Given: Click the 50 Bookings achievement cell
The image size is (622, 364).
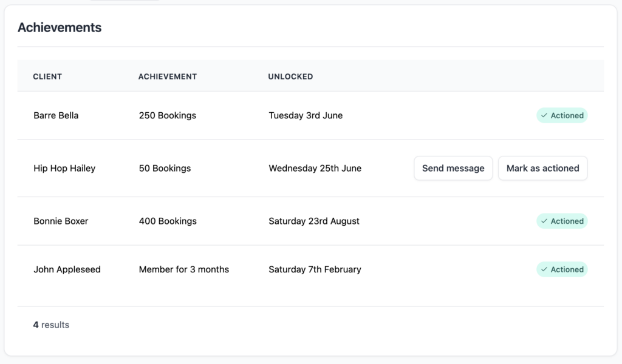Looking at the screenshot, I should (165, 169).
